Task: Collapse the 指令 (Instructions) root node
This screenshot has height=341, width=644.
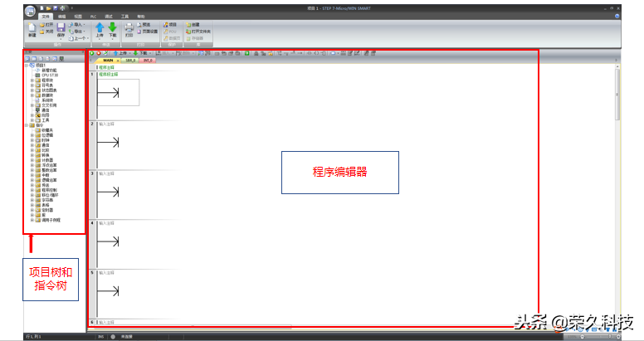Action: (x=27, y=125)
